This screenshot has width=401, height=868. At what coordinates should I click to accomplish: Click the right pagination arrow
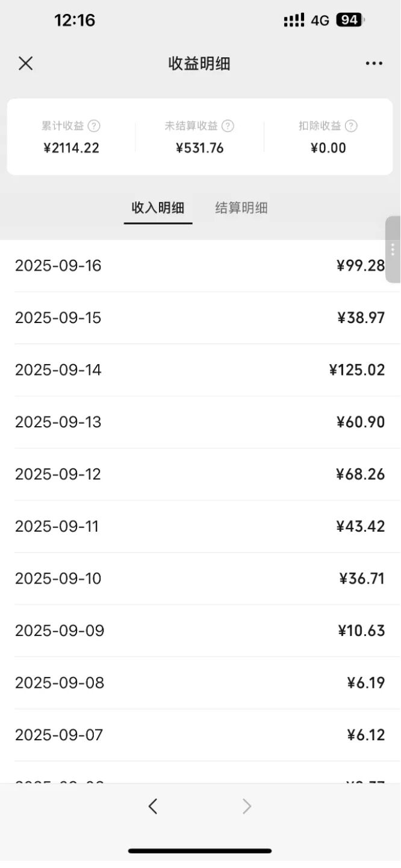tap(247, 805)
